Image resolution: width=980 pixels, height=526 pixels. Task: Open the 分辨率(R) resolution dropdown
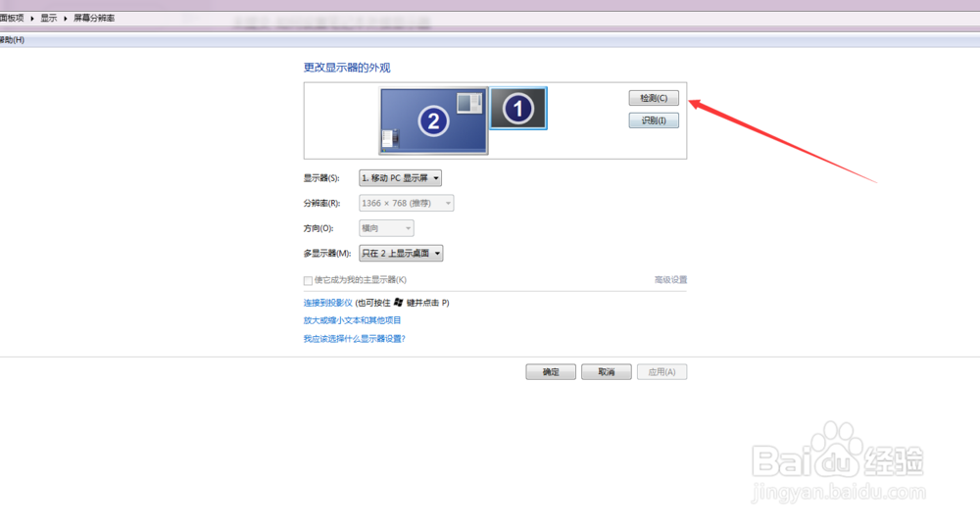[407, 203]
